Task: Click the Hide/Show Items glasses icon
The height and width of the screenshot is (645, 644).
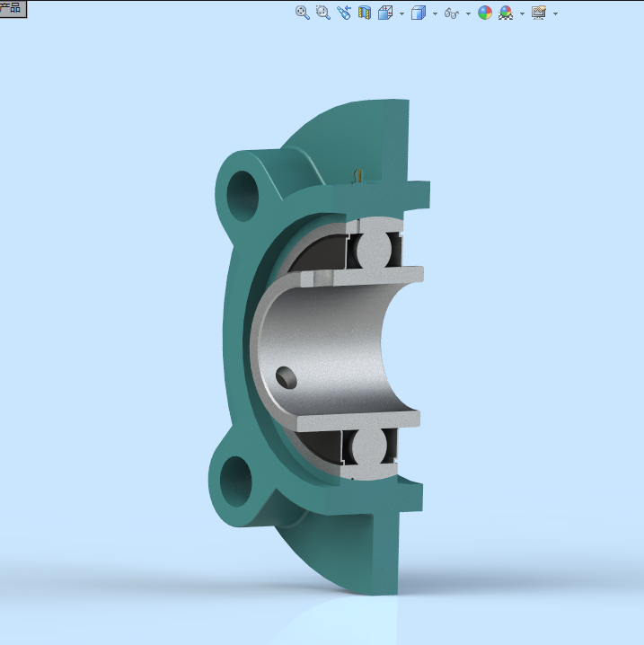Action: (452, 13)
